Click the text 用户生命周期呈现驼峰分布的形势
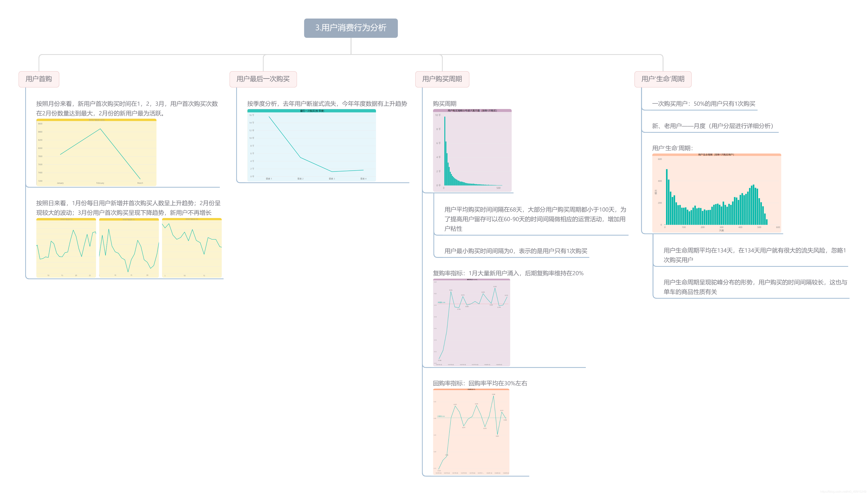 pyautogui.click(x=755, y=287)
